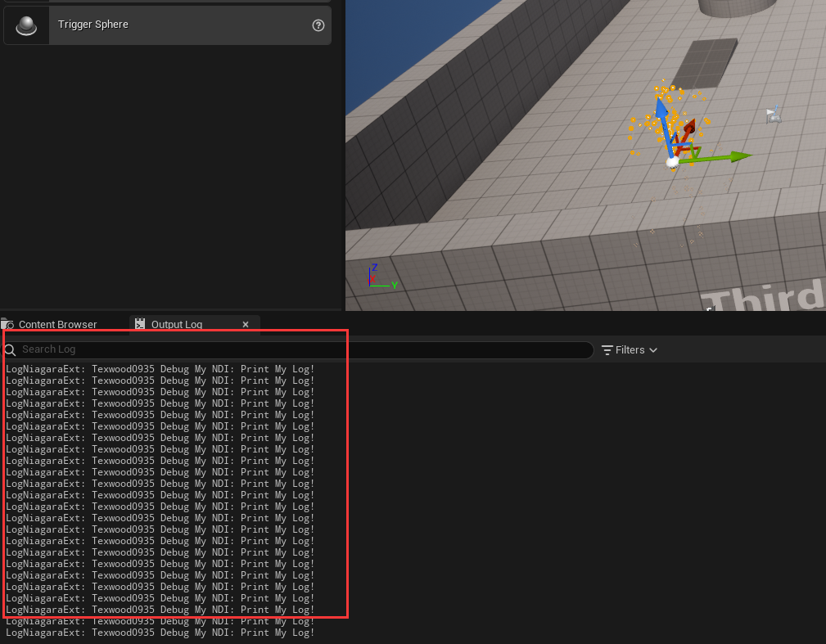Switch to the Content Browser tab
The width and height of the screenshot is (826, 644).
[57, 325]
